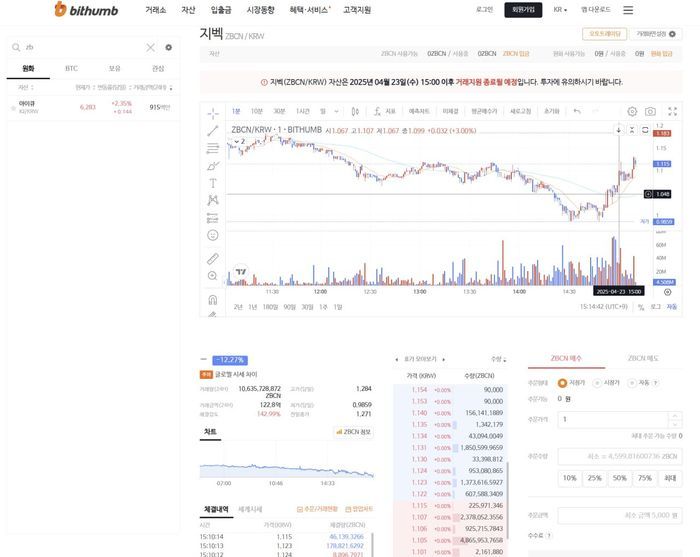Toggle the 평균매수가 line on the chart
This screenshot has width=700, height=557.
(x=484, y=111)
